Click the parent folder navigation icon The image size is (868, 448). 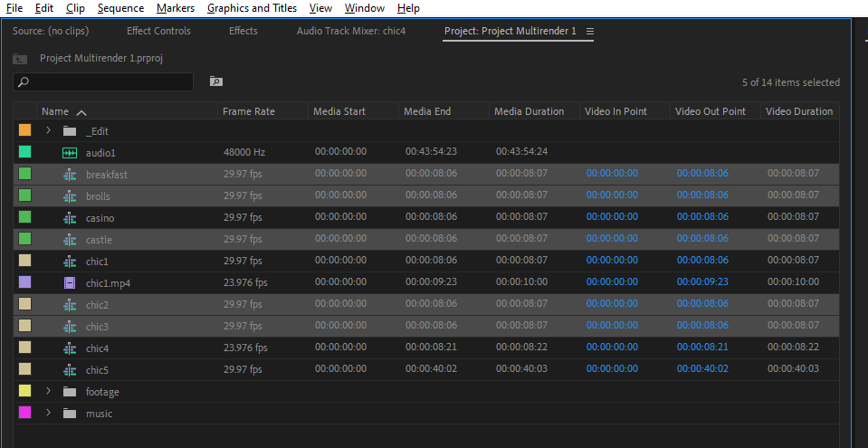click(x=20, y=59)
